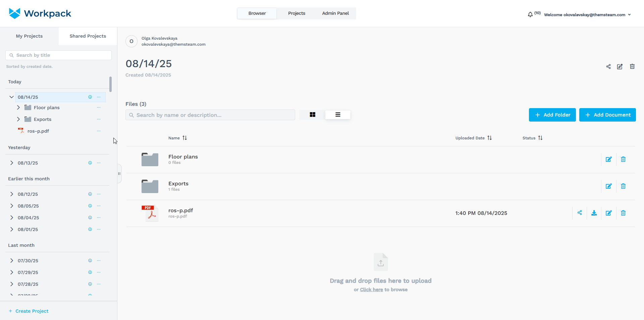Focus the Search by name or description field

click(x=210, y=115)
